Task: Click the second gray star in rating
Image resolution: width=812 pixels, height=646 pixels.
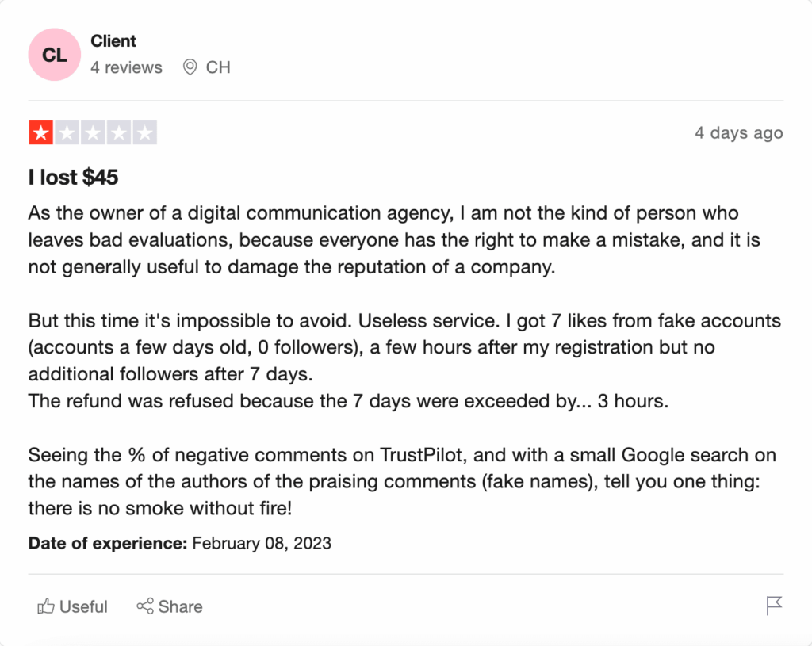Action: 66,132
